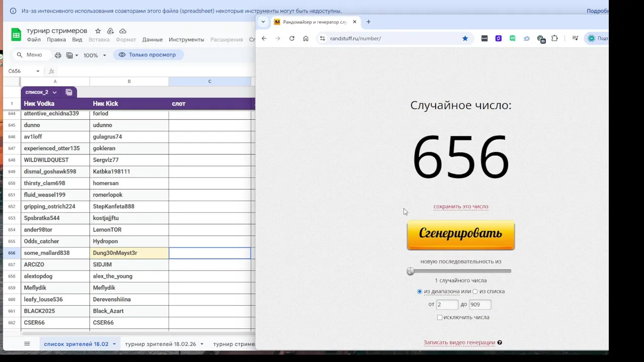
Task: Click the move-to-Drive folder icon in Sheets
Action: (110, 31)
